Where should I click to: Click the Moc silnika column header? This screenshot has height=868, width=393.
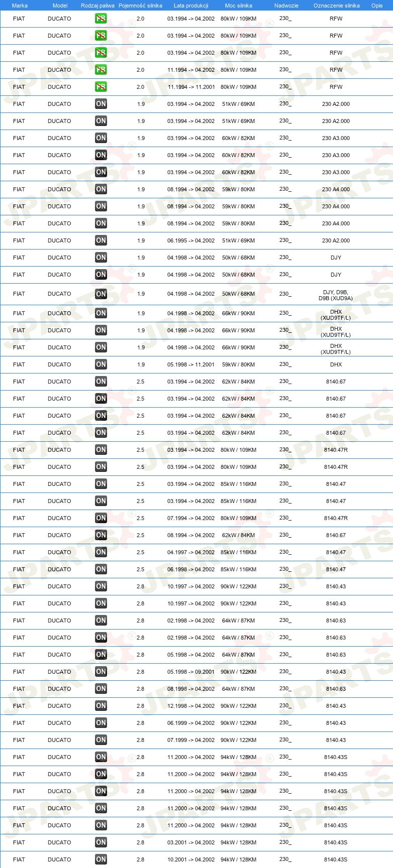[239, 6]
